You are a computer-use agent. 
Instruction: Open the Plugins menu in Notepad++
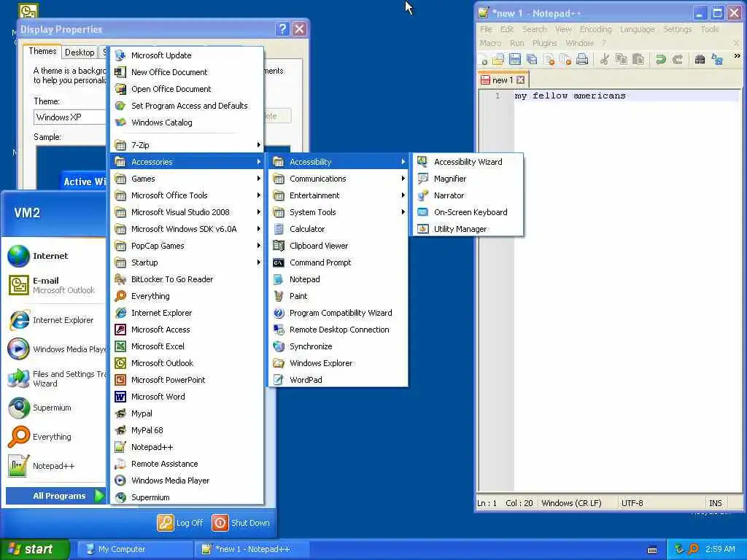(x=544, y=43)
